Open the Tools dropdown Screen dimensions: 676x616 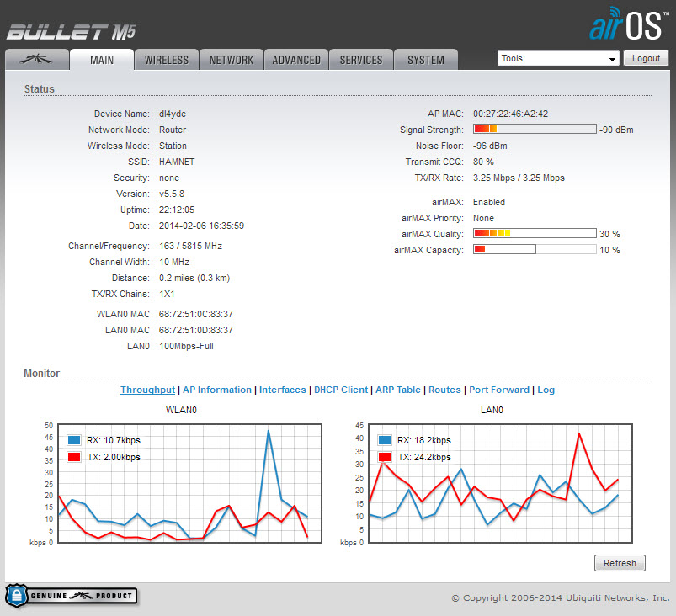558,58
